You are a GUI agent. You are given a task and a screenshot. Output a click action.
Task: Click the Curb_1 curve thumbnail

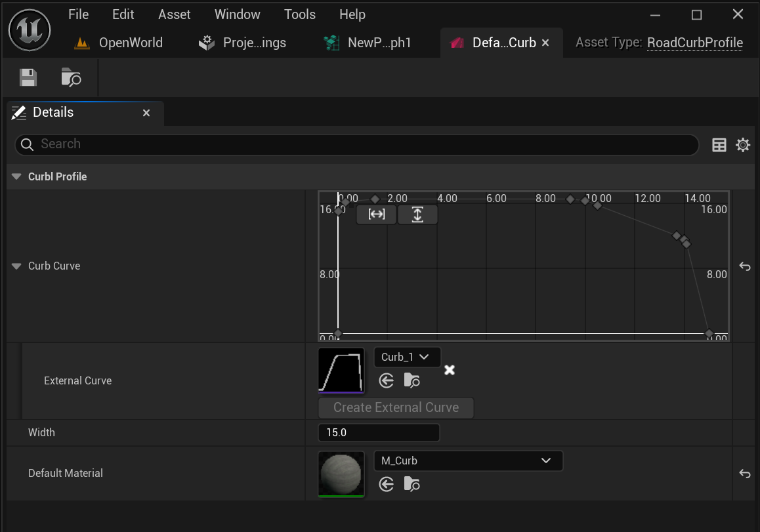[341, 370]
